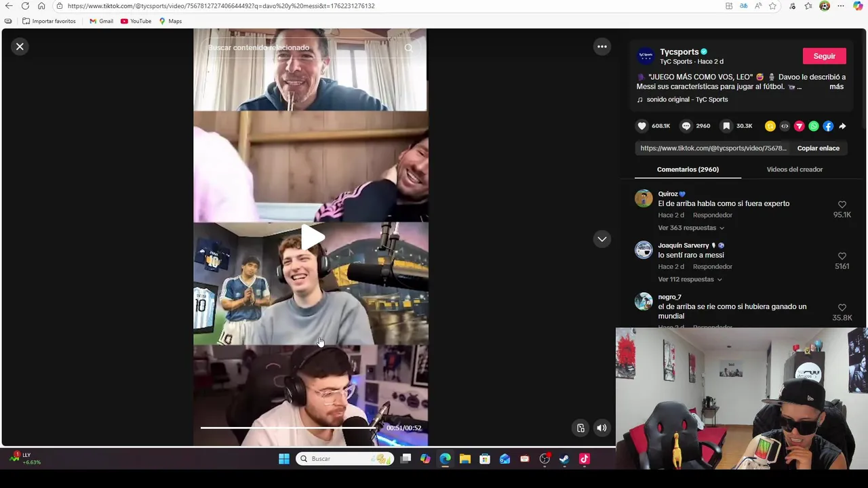
Task: Follow Tycsports with Seguir button
Action: (824, 56)
